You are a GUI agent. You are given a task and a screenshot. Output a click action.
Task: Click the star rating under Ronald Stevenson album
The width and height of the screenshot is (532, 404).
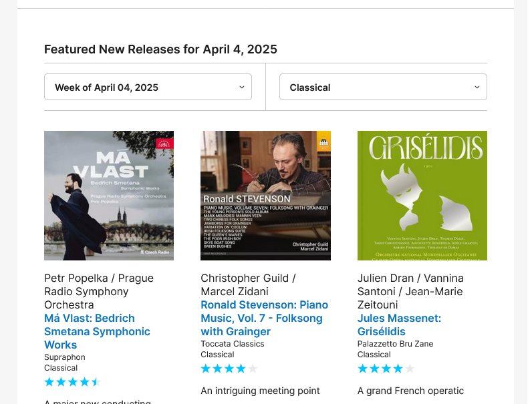click(229, 369)
